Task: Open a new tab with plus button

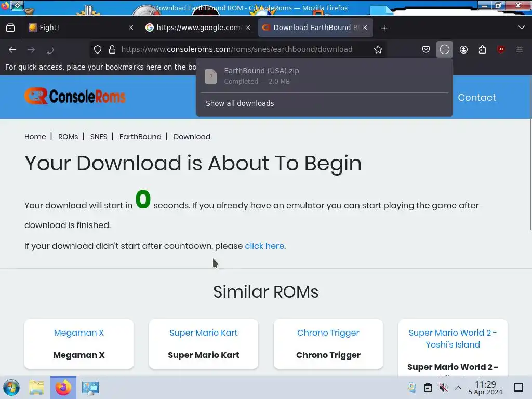Action: (384, 28)
